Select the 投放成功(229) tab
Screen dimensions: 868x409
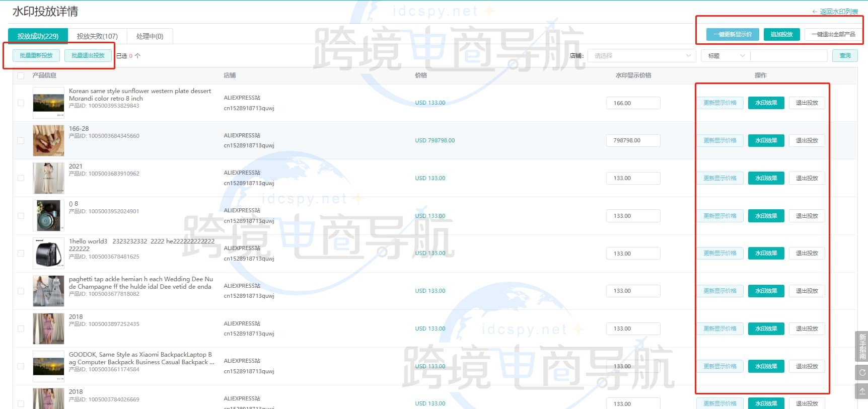coord(38,36)
